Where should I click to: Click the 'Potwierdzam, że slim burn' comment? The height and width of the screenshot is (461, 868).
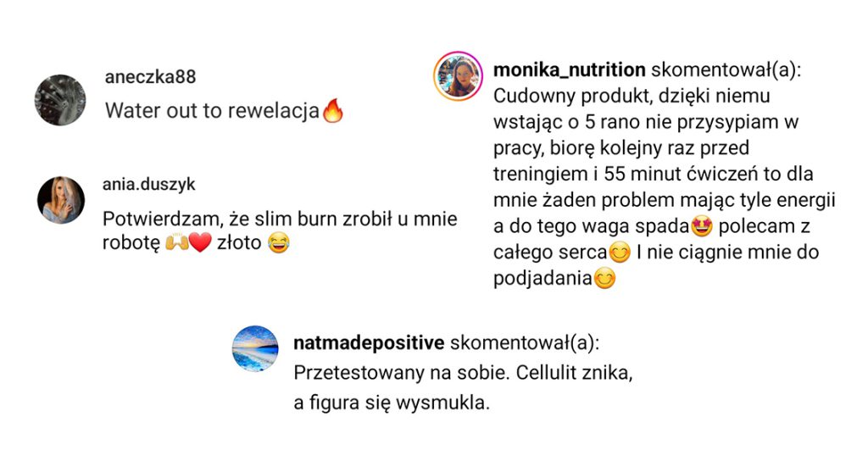pyautogui.click(x=280, y=230)
